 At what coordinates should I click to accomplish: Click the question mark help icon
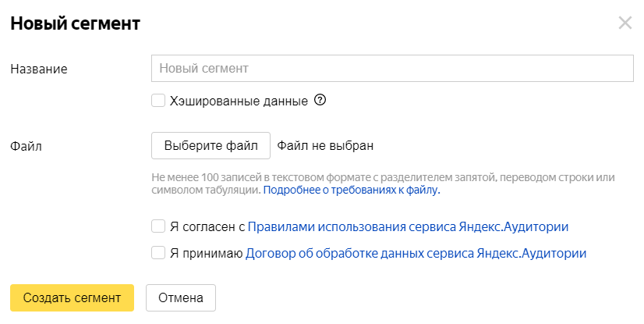click(320, 100)
